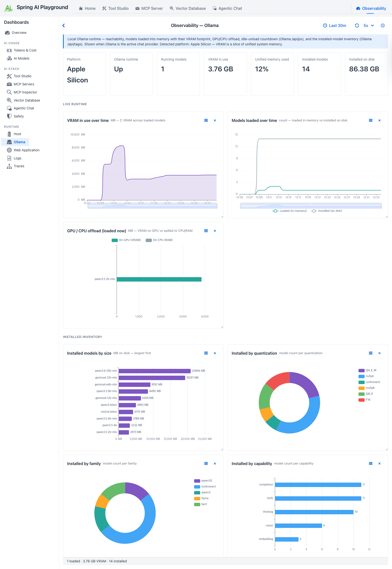
Task: Open Tokens & Cost dashboard
Action: [22, 51]
